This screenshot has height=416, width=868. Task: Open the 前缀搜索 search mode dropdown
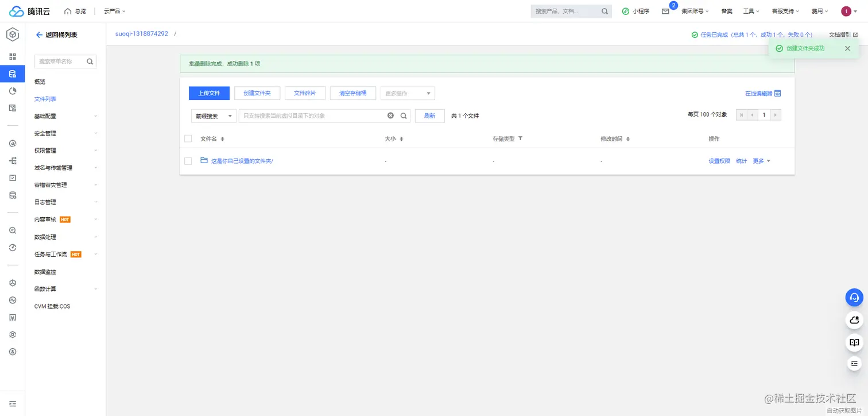click(x=214, y=115)
